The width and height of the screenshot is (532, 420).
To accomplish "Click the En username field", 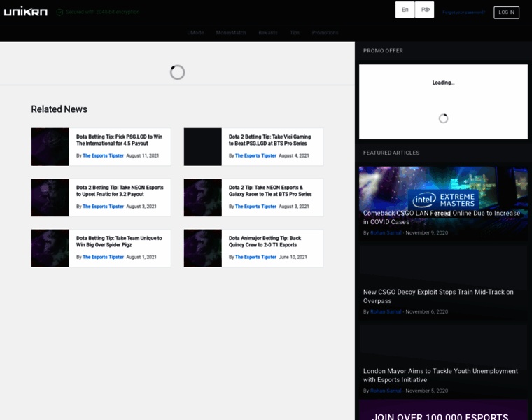I will tap(405, 10).
